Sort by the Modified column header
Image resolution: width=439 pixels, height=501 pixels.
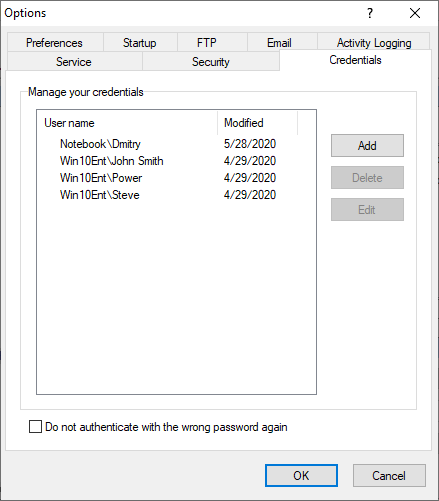point(257,123)
